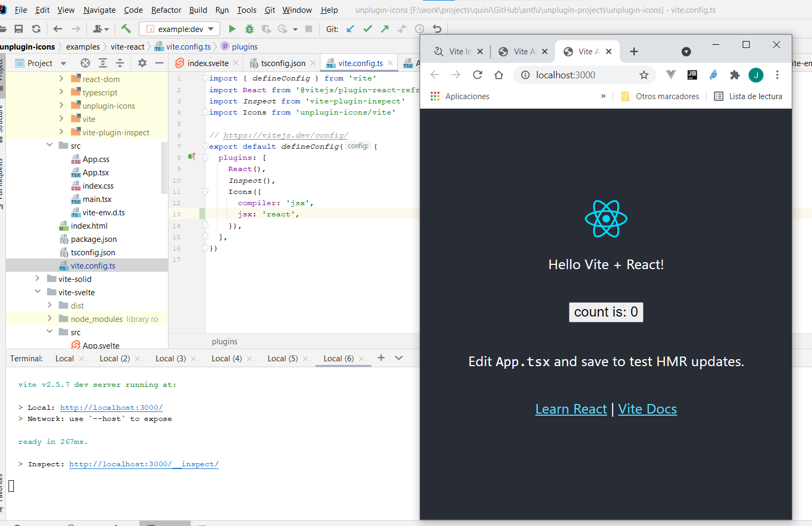The image size is (812, 526).
Task: Update project via the blue Git arrow
Action: point(350,29)
